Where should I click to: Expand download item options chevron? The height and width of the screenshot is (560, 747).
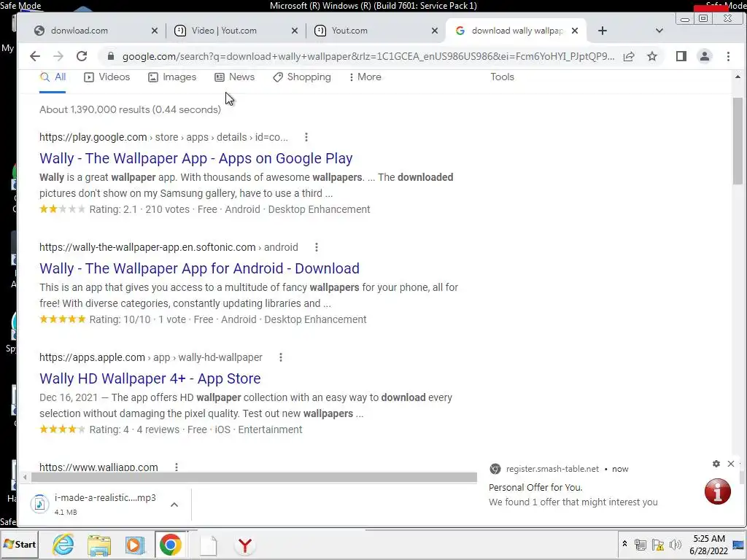pos(174,505)
